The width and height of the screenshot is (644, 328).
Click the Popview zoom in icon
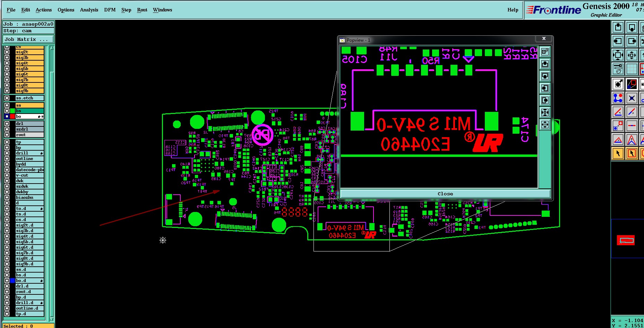coord(545,113)
